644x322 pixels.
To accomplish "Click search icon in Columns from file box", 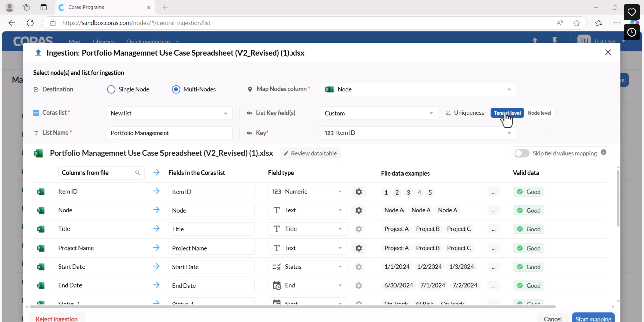I will point(138,173).
